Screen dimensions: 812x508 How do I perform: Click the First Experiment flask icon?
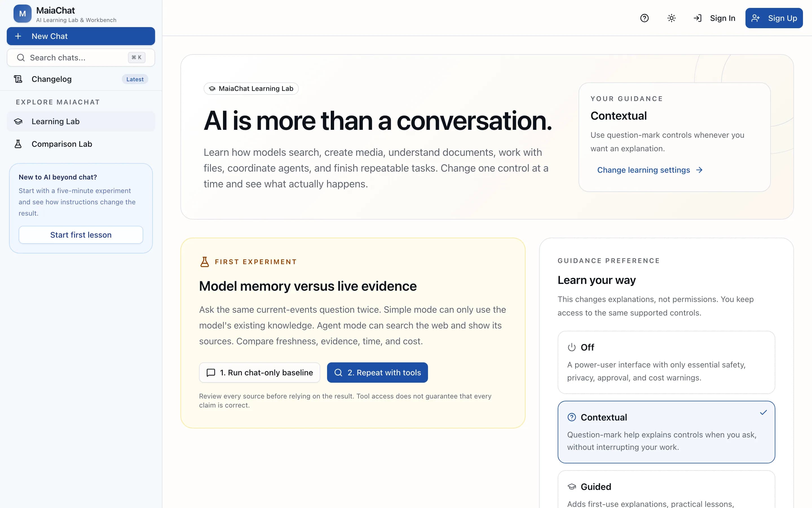(x=204, y=262)
